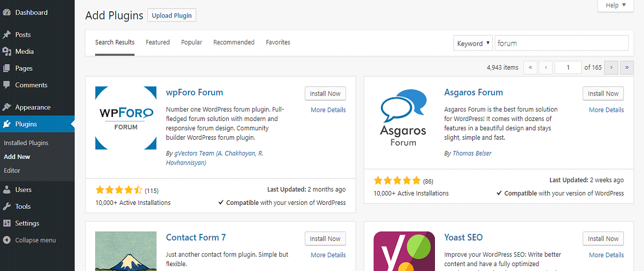The height and width of the screenshot is (271, 644).
Task: Click the '4,943 items' count text
Action: (503, 68)
